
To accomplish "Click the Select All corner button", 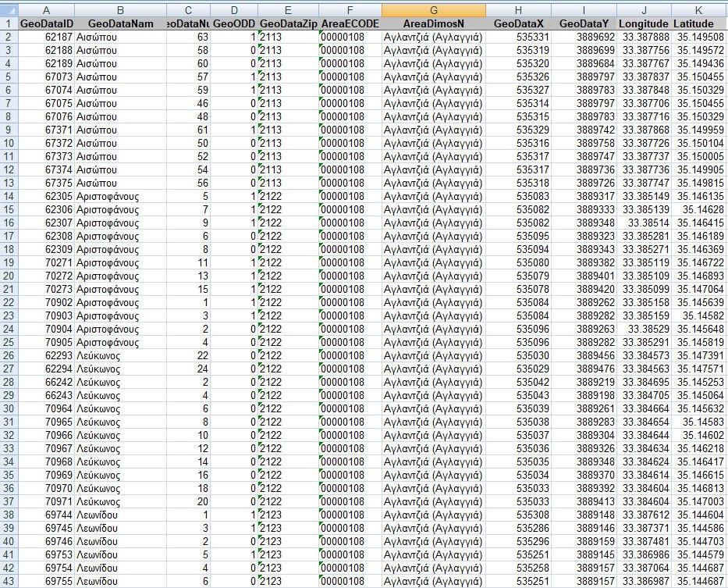I will pos(8,9).
